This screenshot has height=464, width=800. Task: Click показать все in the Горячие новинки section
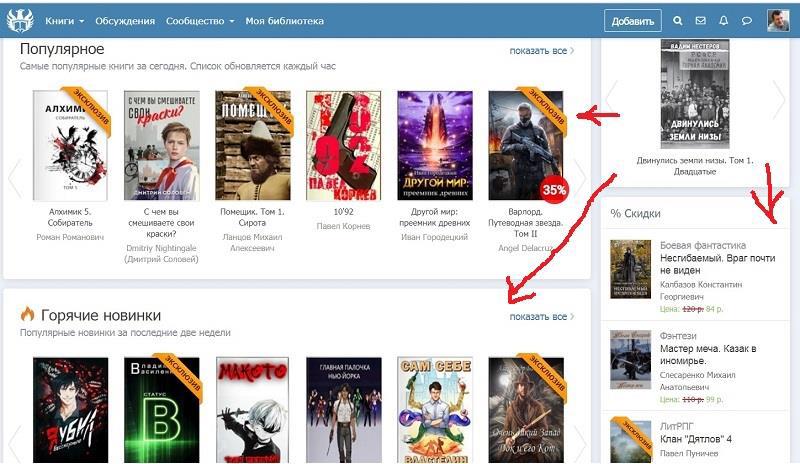pos(541,317)
